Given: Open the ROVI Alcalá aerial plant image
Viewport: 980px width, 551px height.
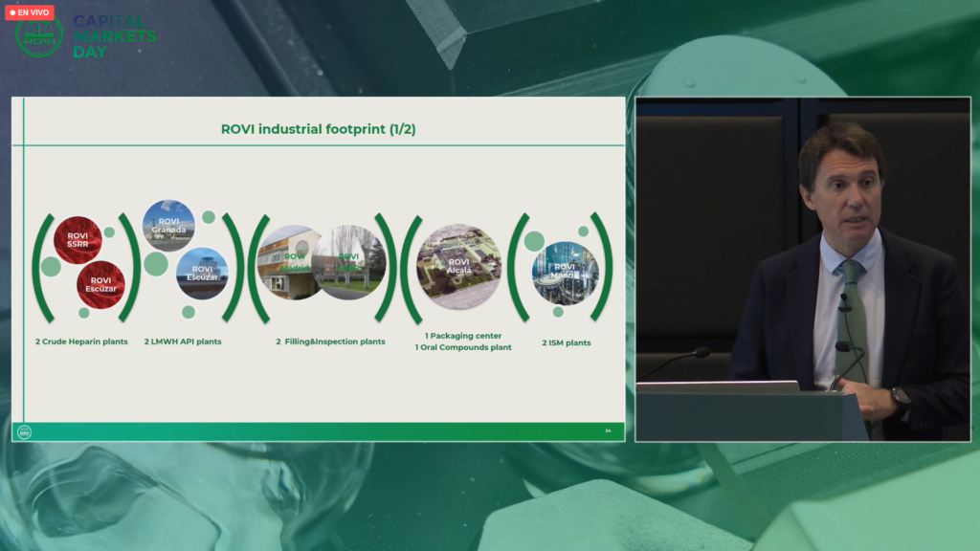Looking at the screenshot, I should click(459, 267).
